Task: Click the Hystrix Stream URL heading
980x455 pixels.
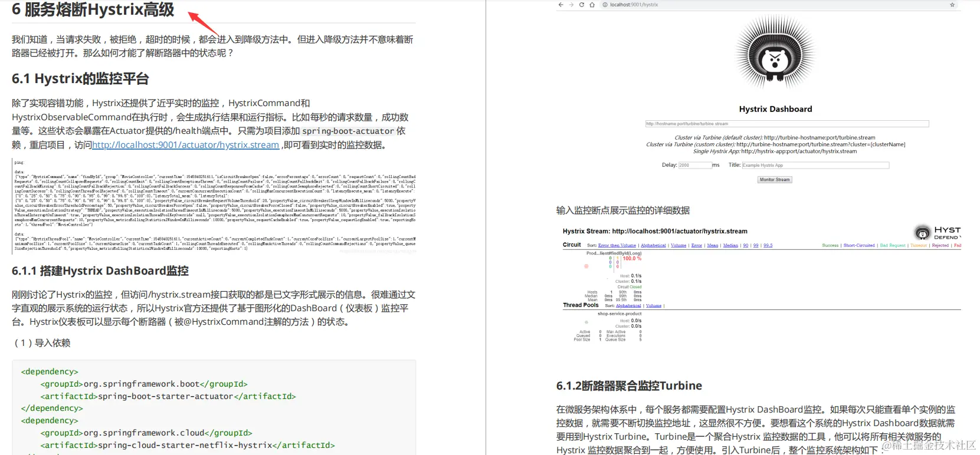Action: pyautogui.click(x=655, y=231)
